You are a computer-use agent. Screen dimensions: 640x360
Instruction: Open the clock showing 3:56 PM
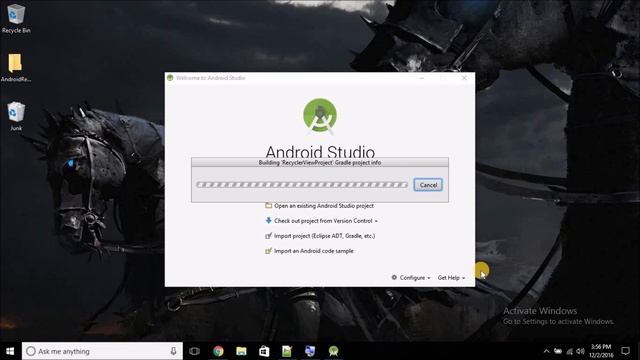(601, 351)
